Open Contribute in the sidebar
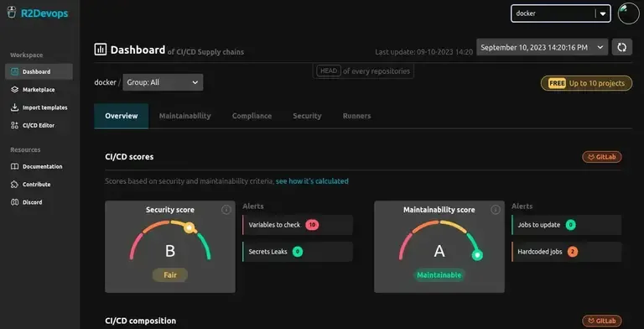Screen dimensions: 644x329 pos(39,185)
